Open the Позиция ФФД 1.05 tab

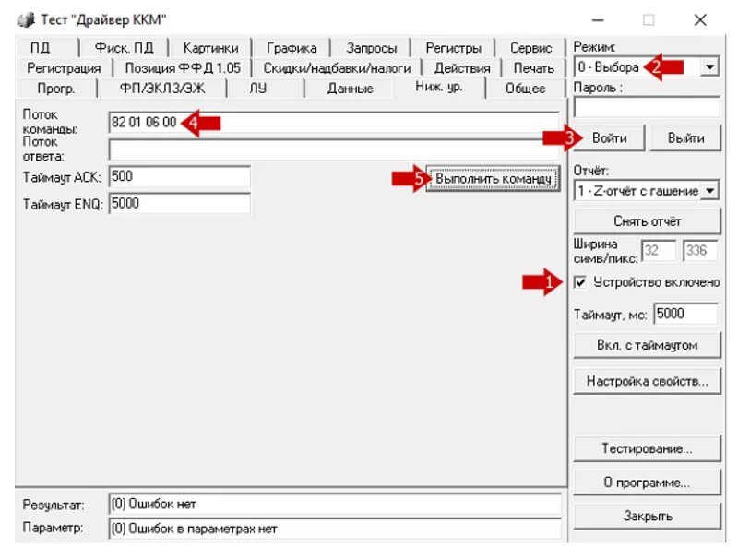click(183, 68)
